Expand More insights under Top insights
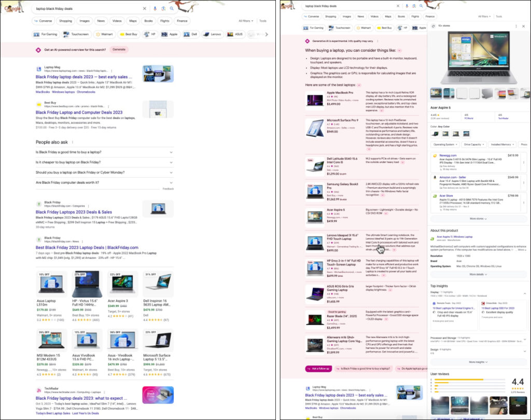This screenshot has height=420, width=531. (478, 362)
